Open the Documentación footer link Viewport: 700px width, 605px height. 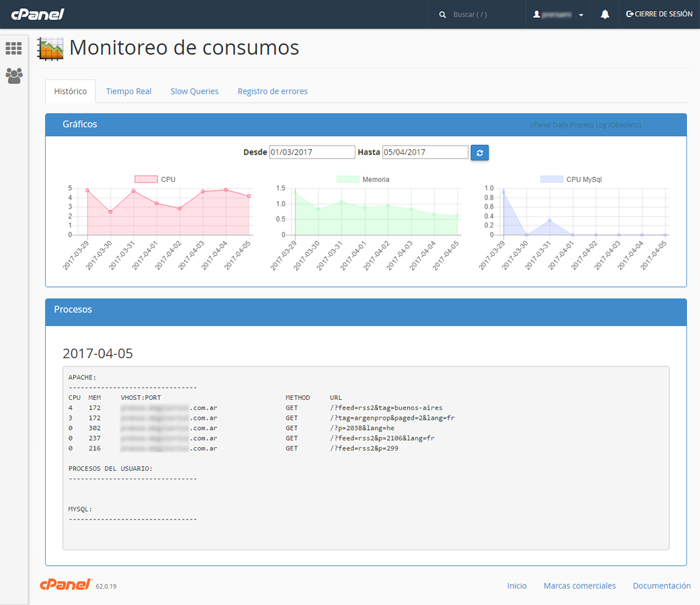click(x=661, y=586)
